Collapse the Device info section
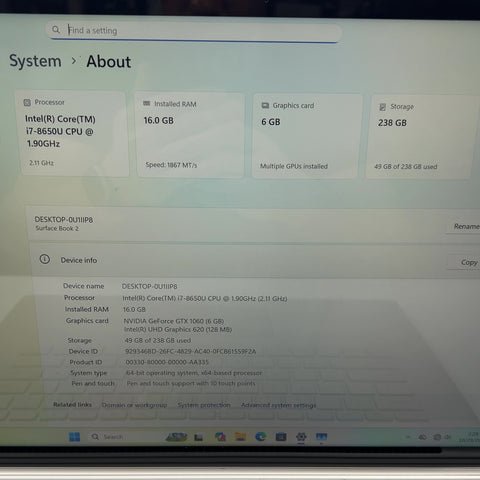Viewport: 480px width, 480px height. 255,261
